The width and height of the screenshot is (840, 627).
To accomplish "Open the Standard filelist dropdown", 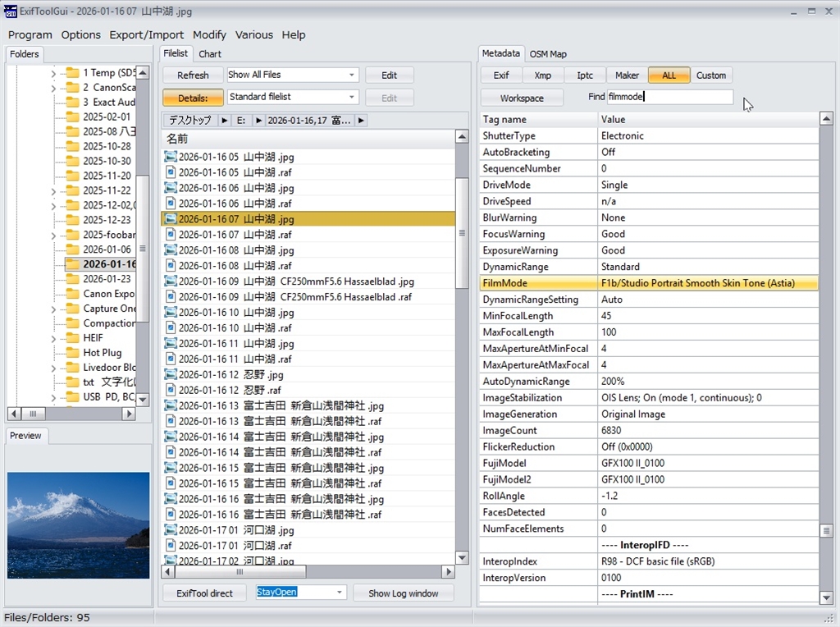I will pyautogui.click(x=352, y=98).
